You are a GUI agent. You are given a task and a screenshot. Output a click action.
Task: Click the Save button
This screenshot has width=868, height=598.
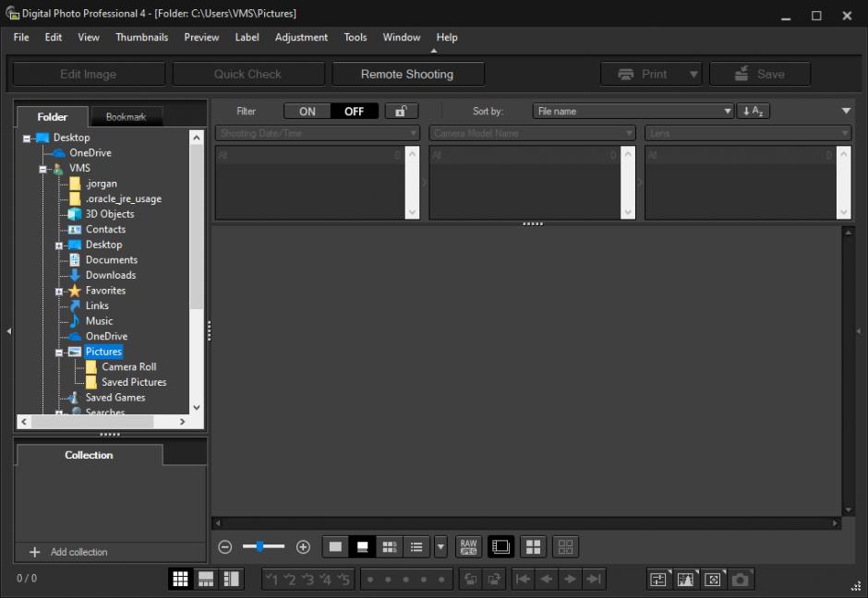pyautogui.click(x=760, y=74)
